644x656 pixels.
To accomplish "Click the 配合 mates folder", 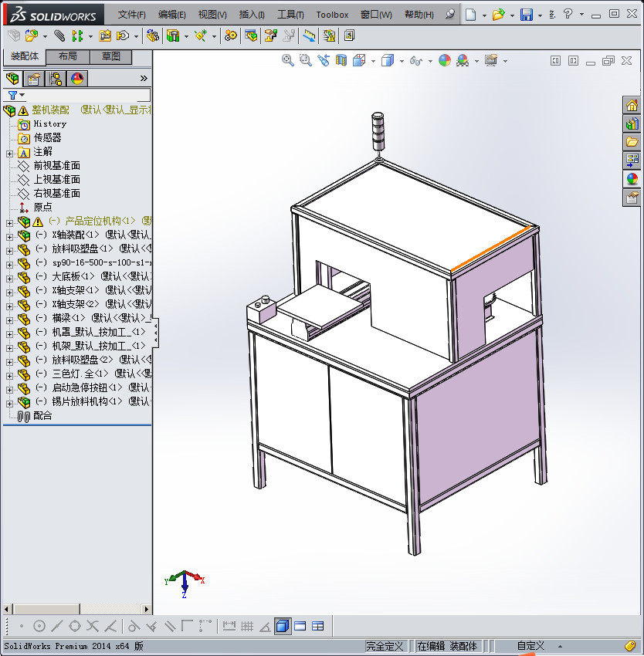I will 42,415.
